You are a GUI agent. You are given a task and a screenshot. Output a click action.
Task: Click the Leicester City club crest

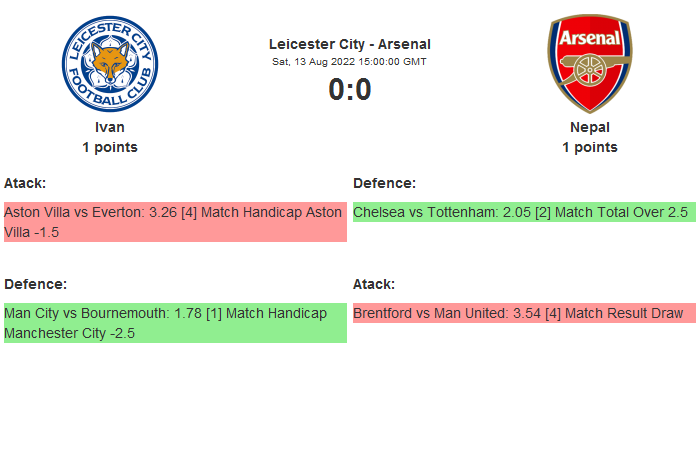click(x=110, y=63)
